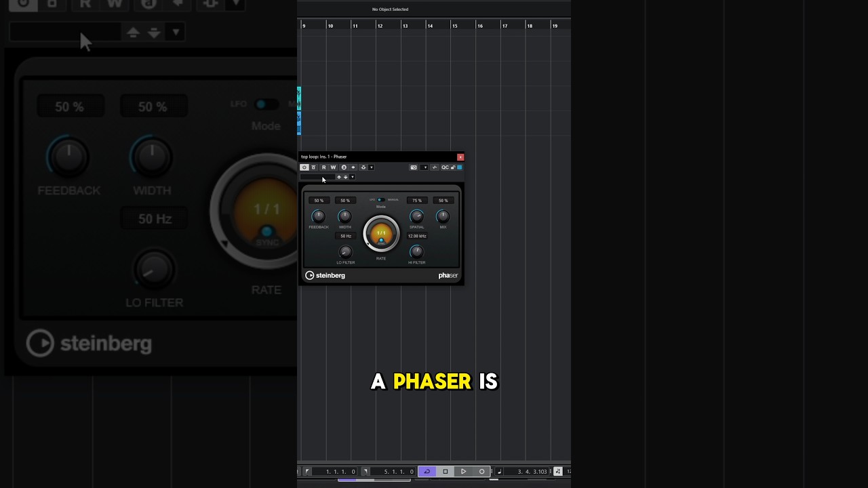Click copy A to B arrow, small Phaser window

coord(353,167)
